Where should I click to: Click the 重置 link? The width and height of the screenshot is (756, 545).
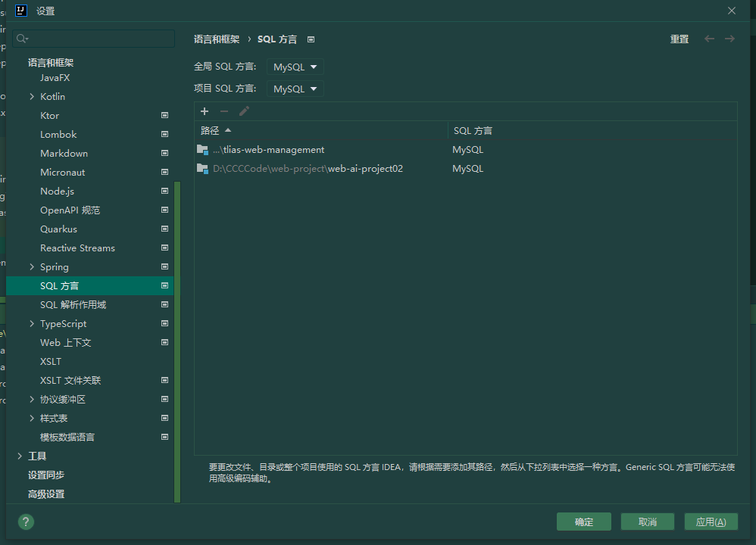pos(679,39)
